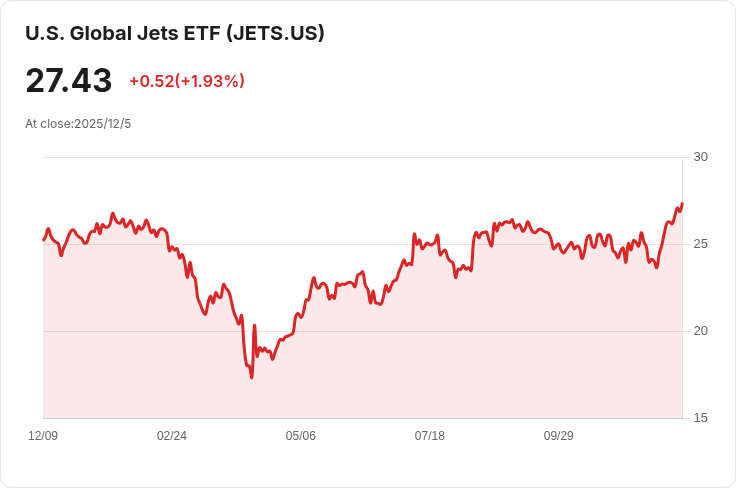Click the U.S. Global Jets ETF title
Image resolution: width=736 pixels, height=488 pixels.
pyautogui.click(x=175, y=33)
